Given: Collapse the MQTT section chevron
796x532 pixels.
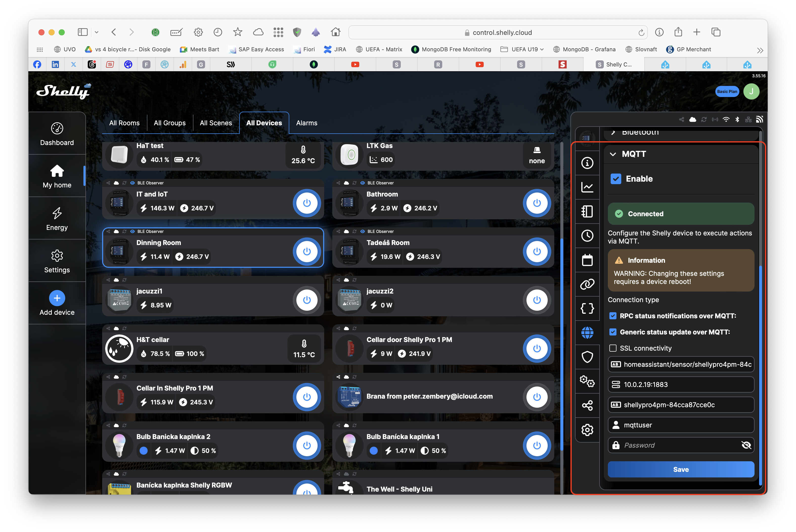Looking at the screenshot, I should (x=613, y=154).
